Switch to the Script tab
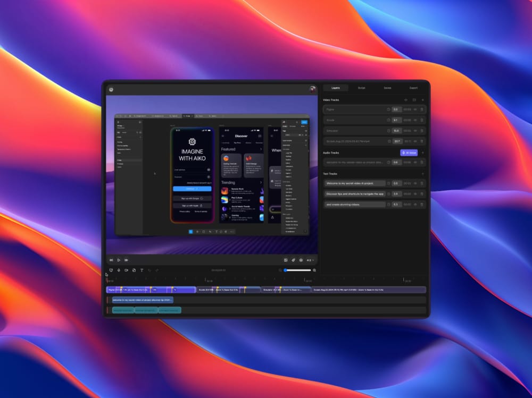532x398 pixels. pyautogui.click(x=361, y=88)
